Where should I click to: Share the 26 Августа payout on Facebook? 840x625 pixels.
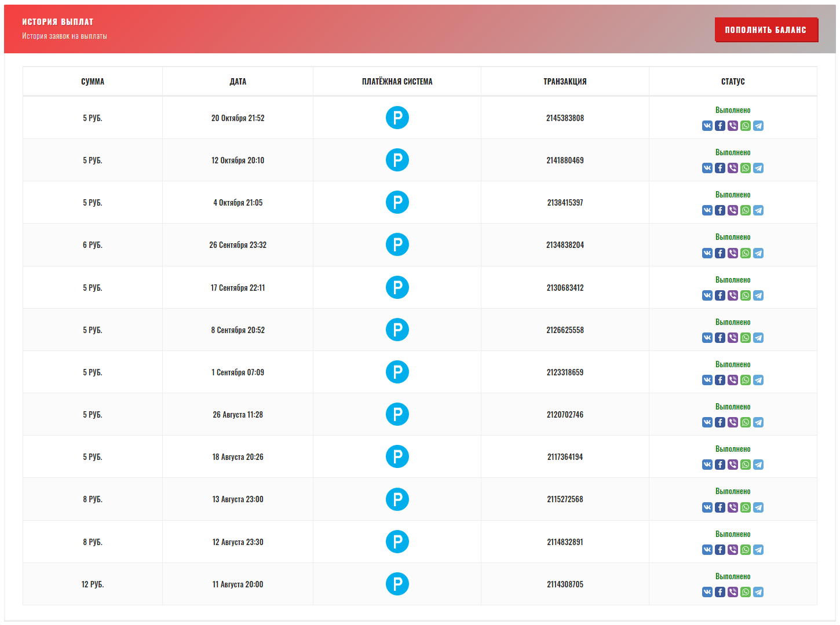click(x=720, y=422)
